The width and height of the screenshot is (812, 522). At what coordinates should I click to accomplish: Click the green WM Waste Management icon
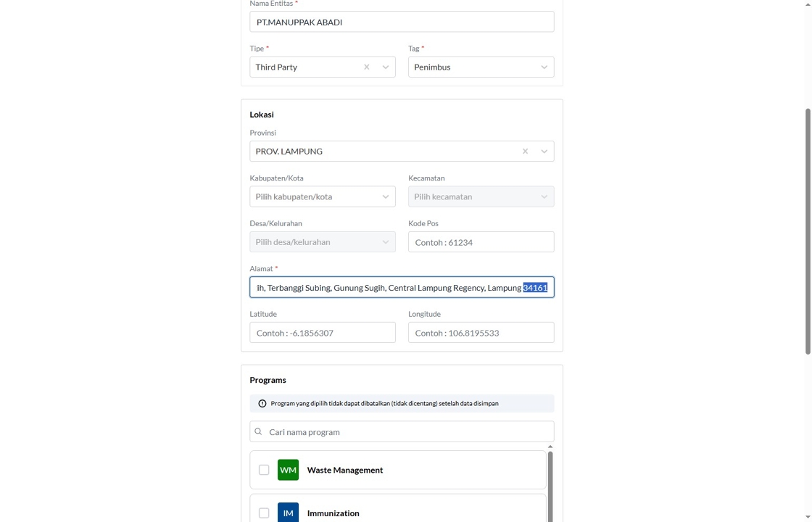[288, 470]
